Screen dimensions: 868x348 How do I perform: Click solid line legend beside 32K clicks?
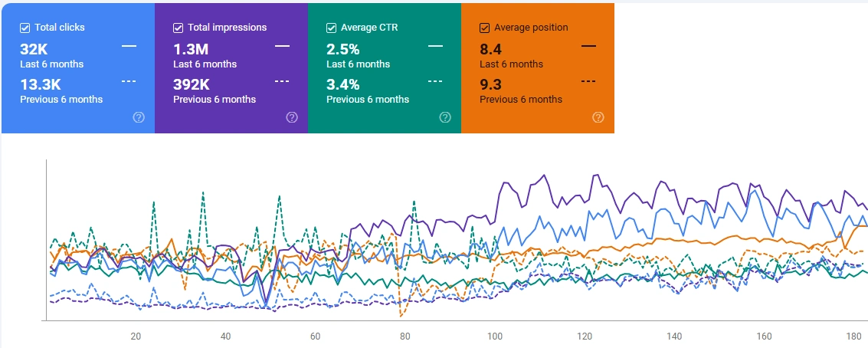[x=129, y=47]
